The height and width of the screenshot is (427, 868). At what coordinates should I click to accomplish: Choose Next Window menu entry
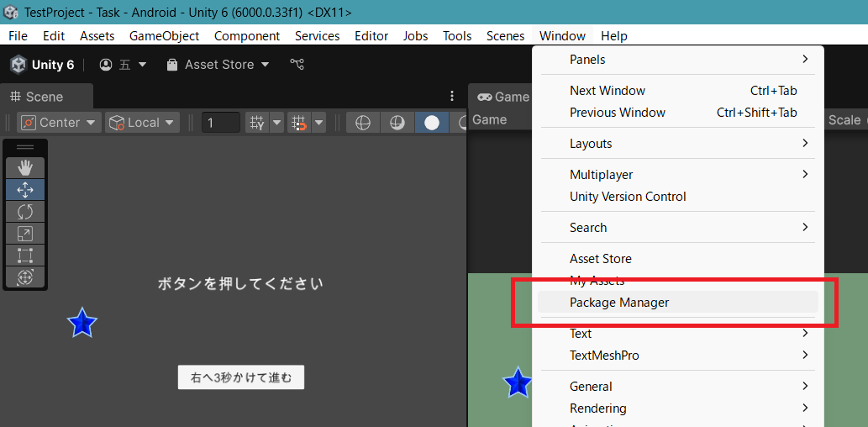(x=678, y=90)
